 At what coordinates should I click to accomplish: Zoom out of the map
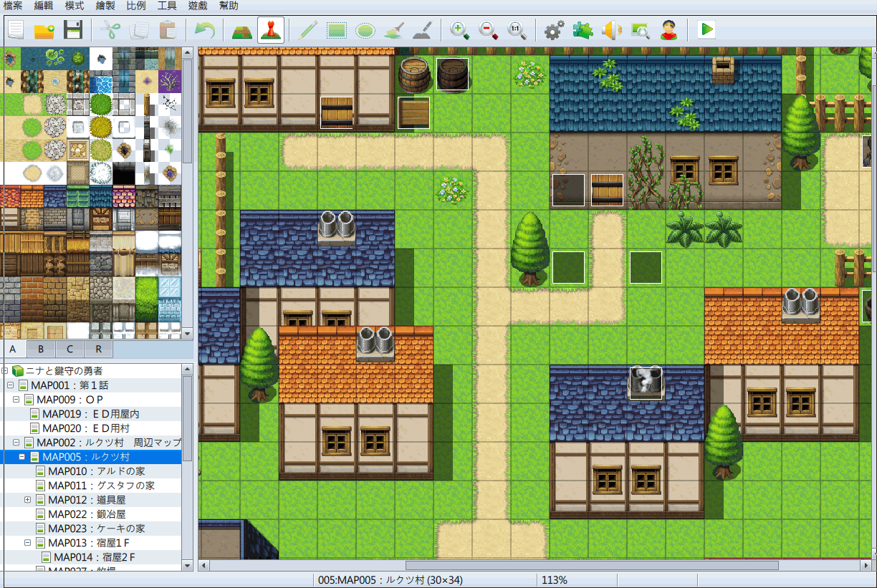click(489, 30)
